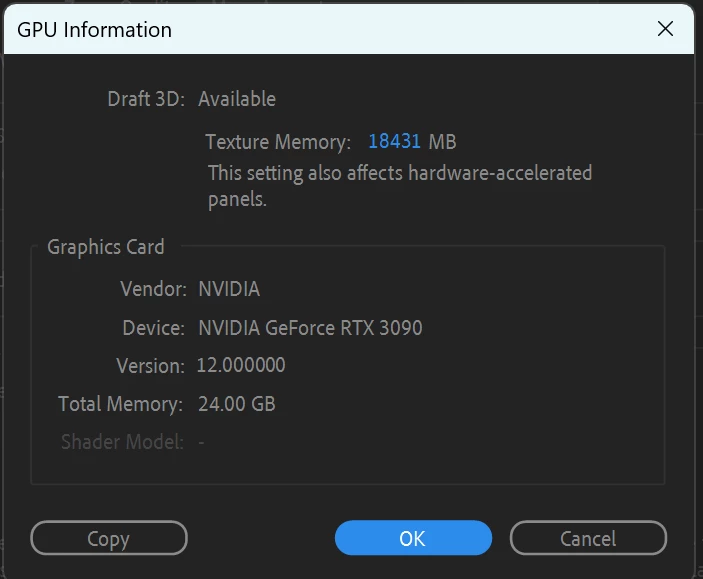Click the 'GPU Information' title text
The image size is (703, 579).
click(x=94, y=30)
